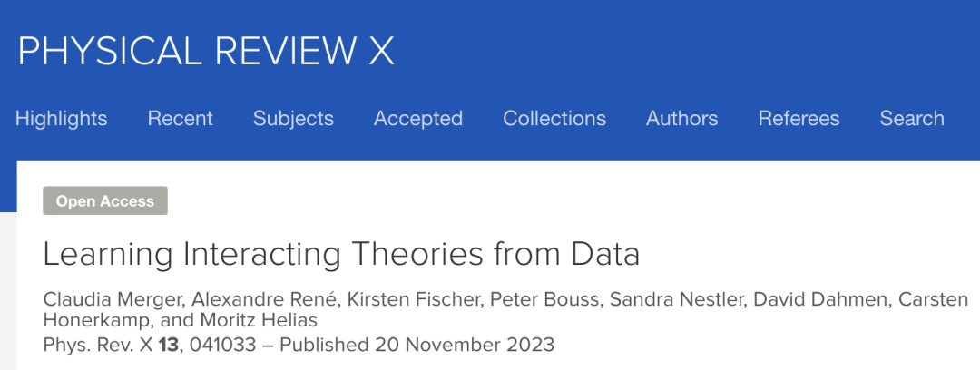This screenshot has width=980, height=370.
Task: Open author Claudia Merger's link
Action: (113, 299)
